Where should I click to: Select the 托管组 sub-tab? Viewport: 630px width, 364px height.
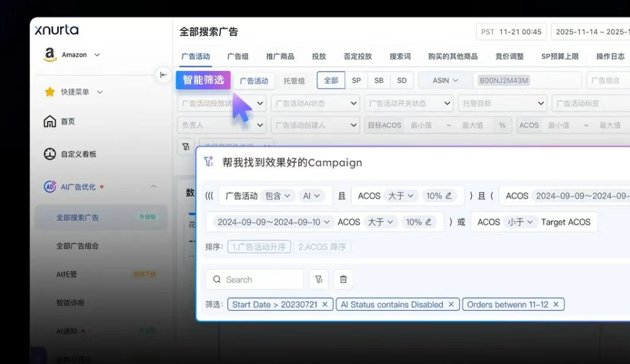point(294,81)
